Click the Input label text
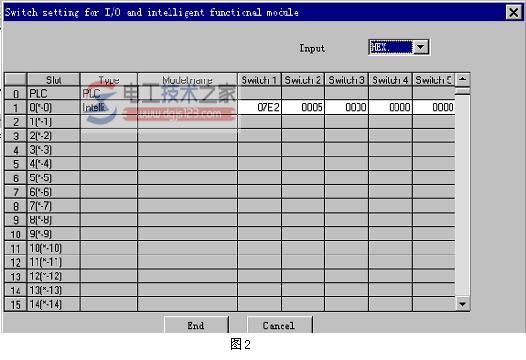Viewport: 526px width, 360px height. click(312, 48)
